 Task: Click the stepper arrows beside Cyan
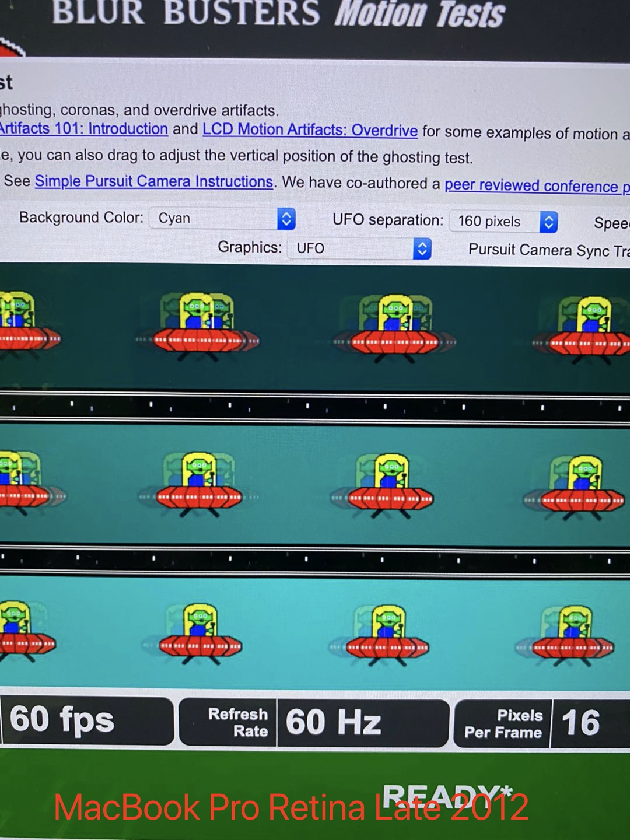point(286,219)
